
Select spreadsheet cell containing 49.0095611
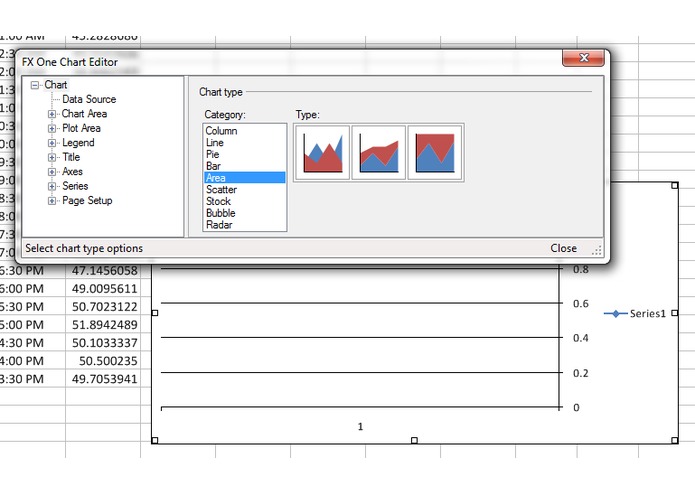(103, 289)
